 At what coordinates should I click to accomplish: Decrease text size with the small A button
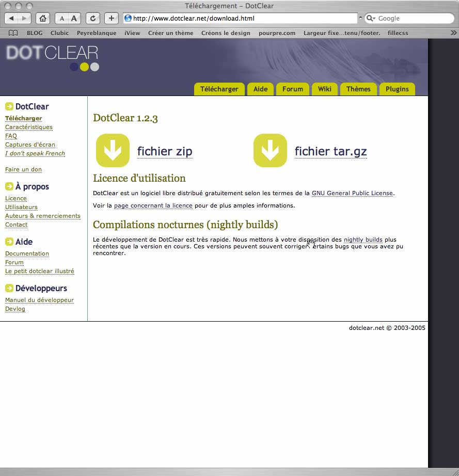click(61, 19)
